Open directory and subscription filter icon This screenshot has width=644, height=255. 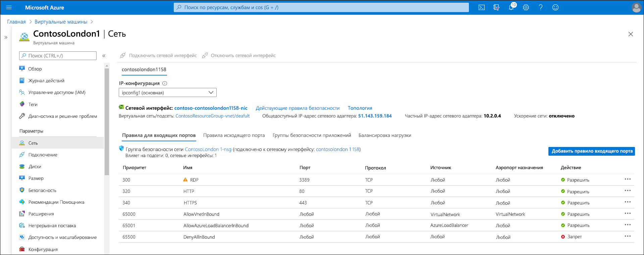[496, 7]
